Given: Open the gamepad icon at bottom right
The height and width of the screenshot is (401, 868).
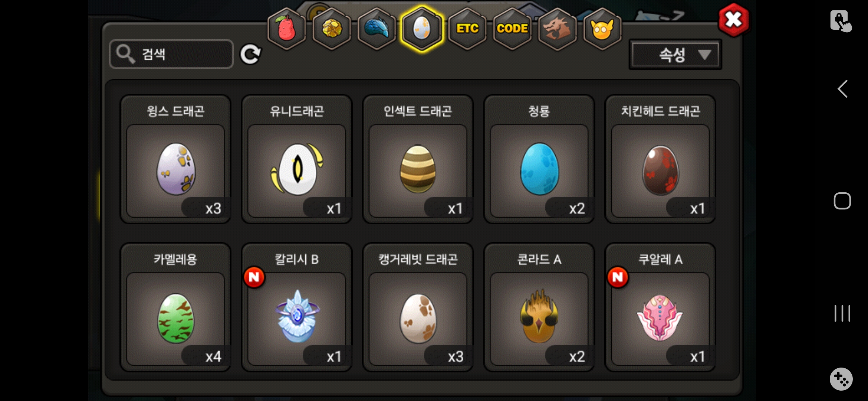Looking at the screenshot, I should (841, 379).
